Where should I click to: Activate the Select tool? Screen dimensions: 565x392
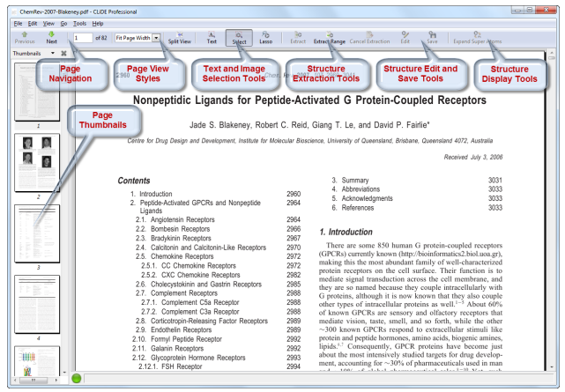(239, 38)
